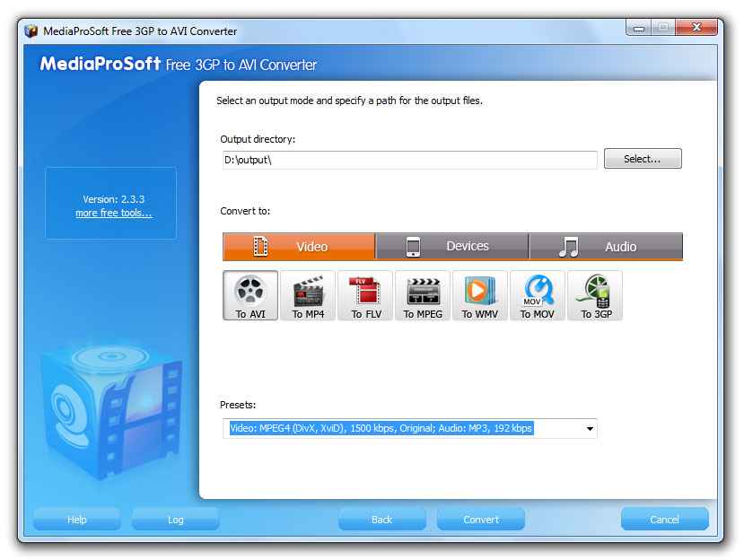This screenshot has width=744, height=560.
Task: Select the To AVI format icon
Action: pos(250,295)
